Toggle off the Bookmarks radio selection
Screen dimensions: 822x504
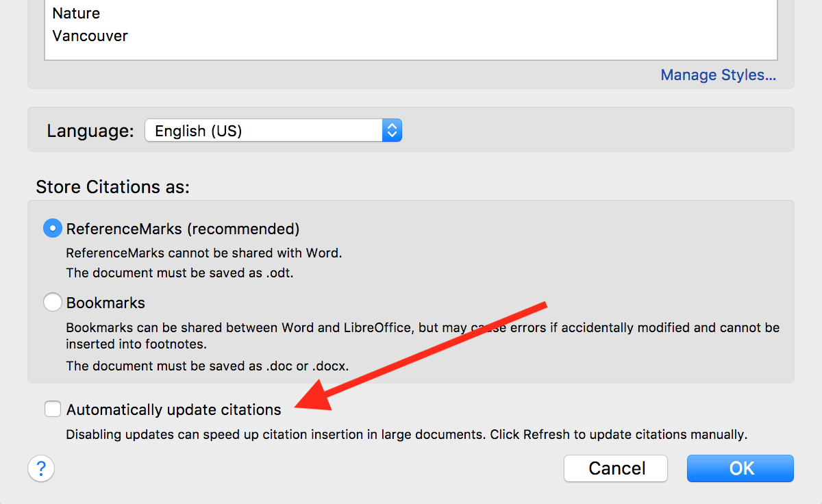click(x=53, y=302)
